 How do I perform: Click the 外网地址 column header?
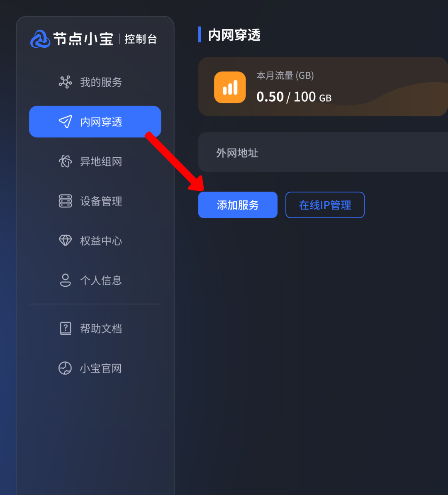tap(237, 153)
